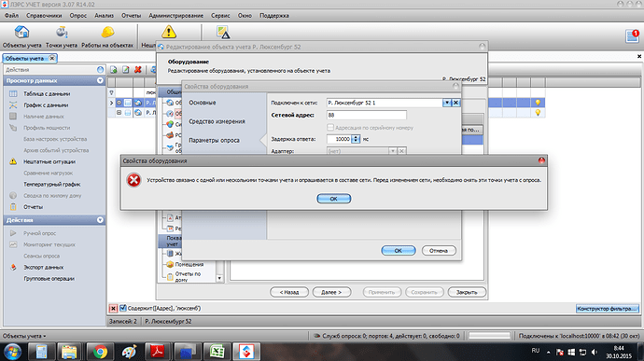Click the yellow lightbulb icon in first row
This screenshot has height=361, width=644.
coord(538,103)
